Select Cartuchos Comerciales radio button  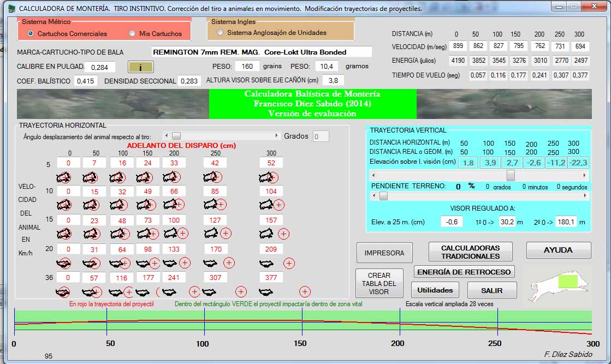(x=31, y=34)
